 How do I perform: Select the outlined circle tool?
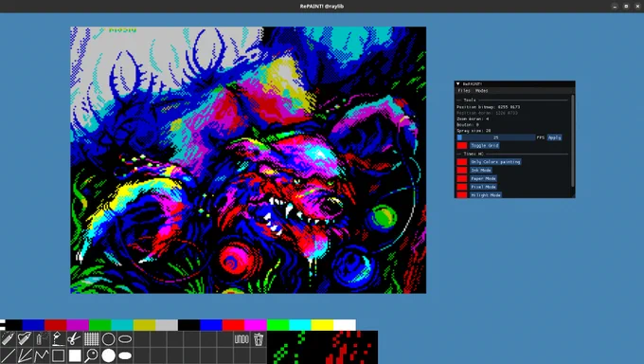pyautogui.click(x=108, y=339)
